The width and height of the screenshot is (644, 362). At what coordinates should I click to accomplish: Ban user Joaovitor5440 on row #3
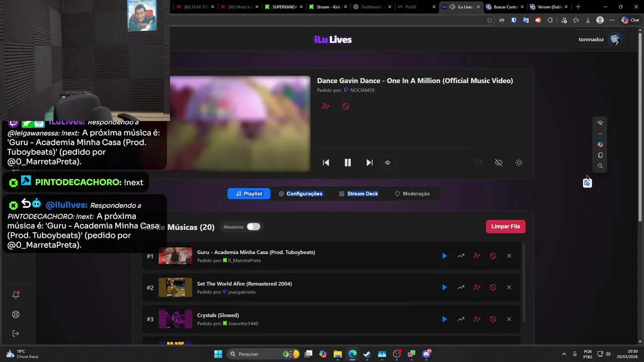point(477,319)
